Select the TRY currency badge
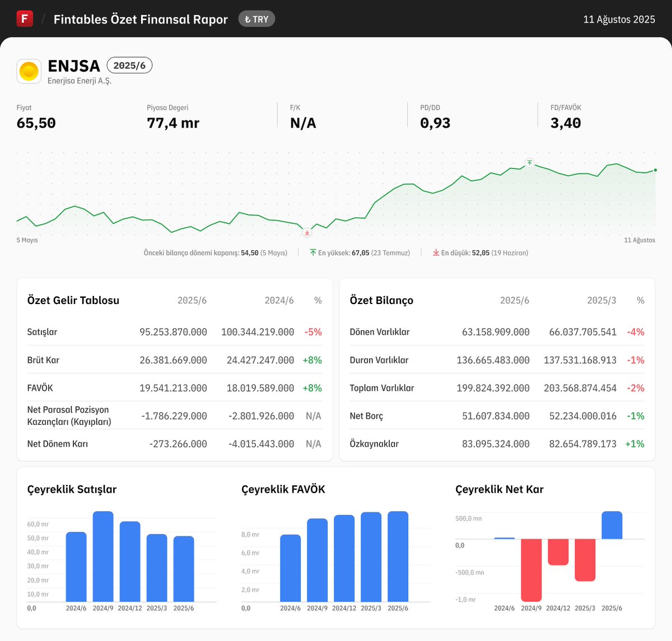The width and height of the screenshot is (672, 641). (256, 18)
